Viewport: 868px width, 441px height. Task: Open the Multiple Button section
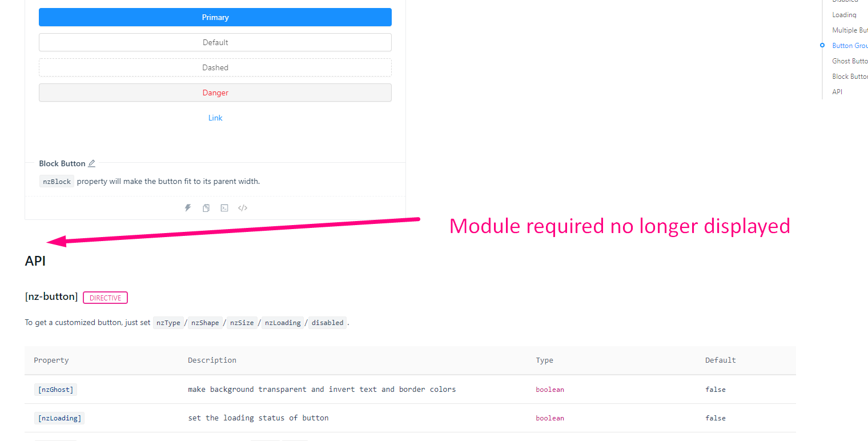[850, 30]
